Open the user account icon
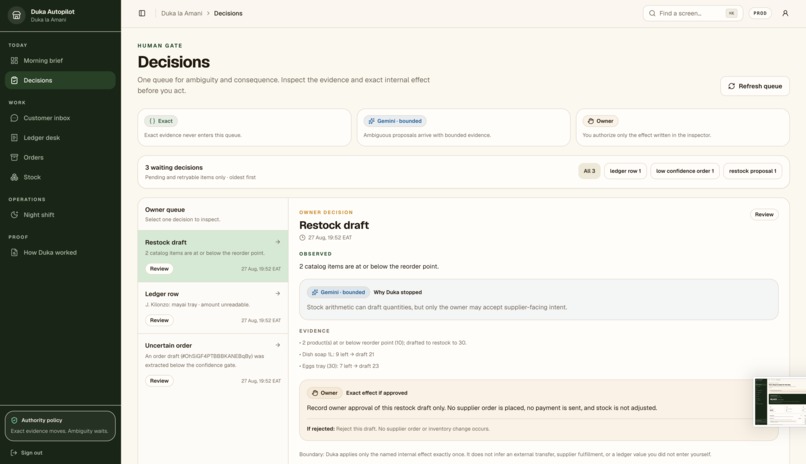 (x=785, y=13)
